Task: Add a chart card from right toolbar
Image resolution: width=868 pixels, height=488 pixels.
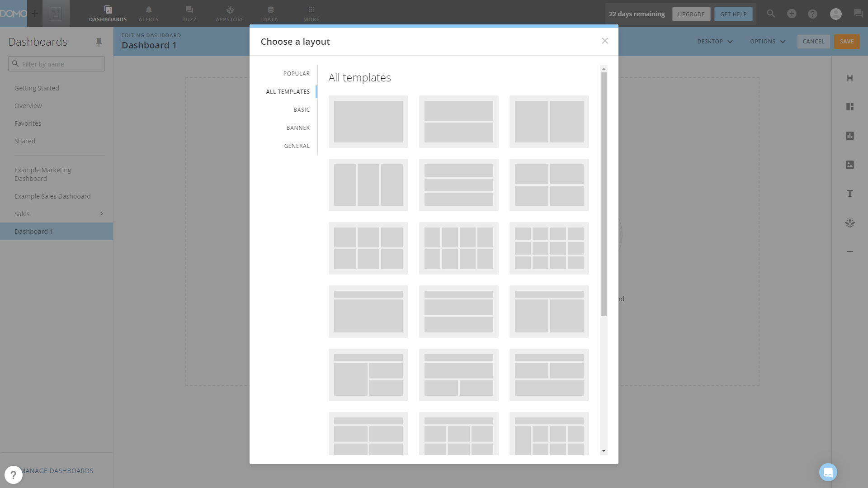Action: tap(850, 136)
